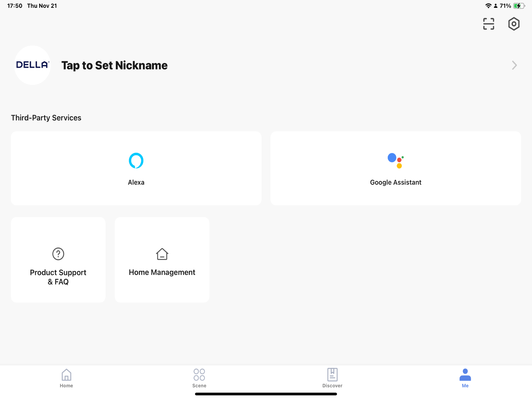The height and width of the screenshot is (399, 532).
Task: Tap to Set Nickname text
Action: tap(114, 65)
